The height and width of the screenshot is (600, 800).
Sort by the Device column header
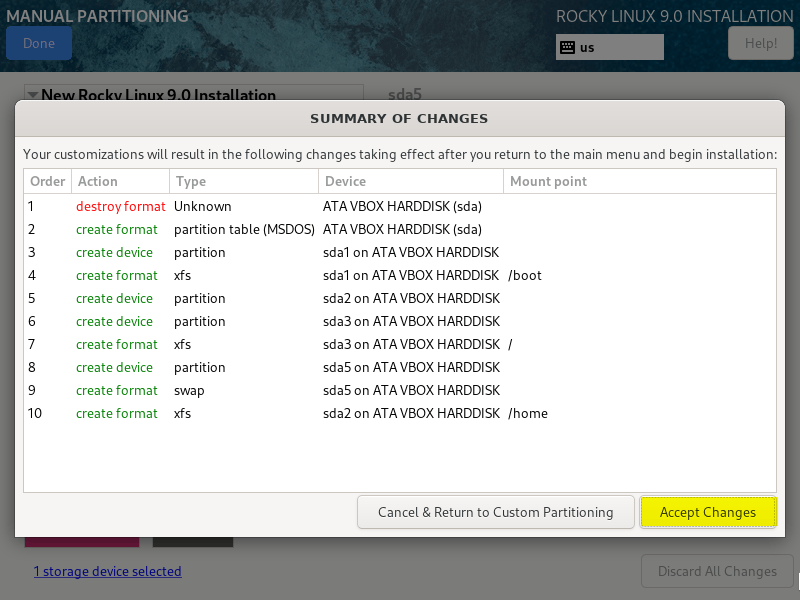(345, 181)
